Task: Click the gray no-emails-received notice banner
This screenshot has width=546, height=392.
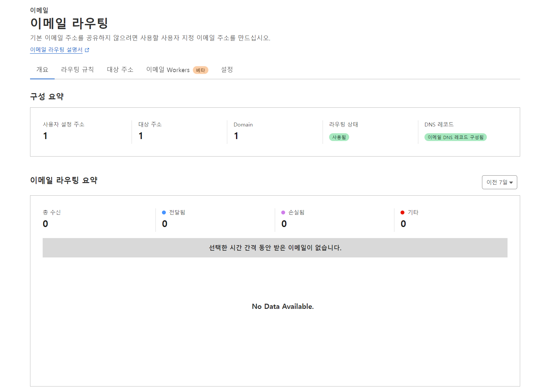Action: point(275,248)
